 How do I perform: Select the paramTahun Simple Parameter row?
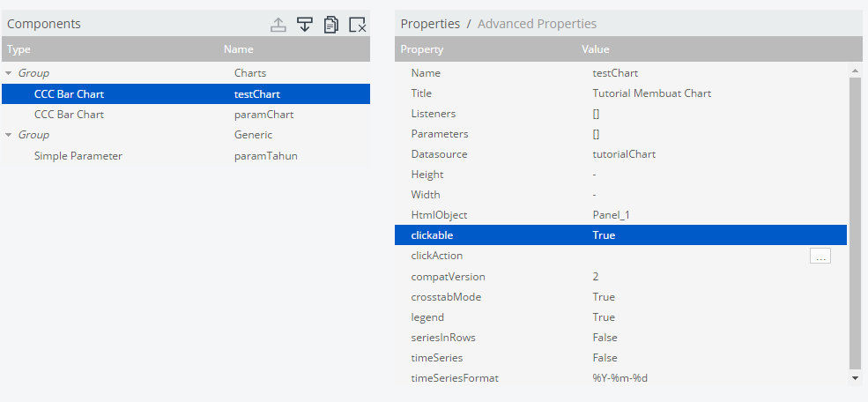click(186, 156)
